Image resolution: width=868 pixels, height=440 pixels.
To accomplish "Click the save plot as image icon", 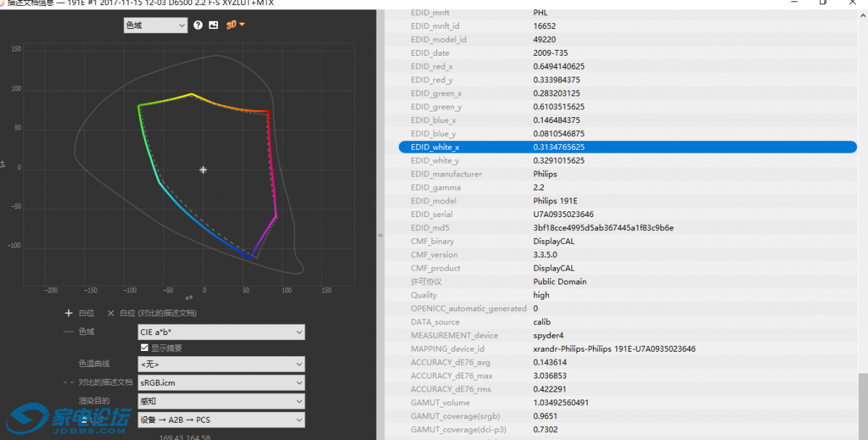I will click(x=214, y=25).
